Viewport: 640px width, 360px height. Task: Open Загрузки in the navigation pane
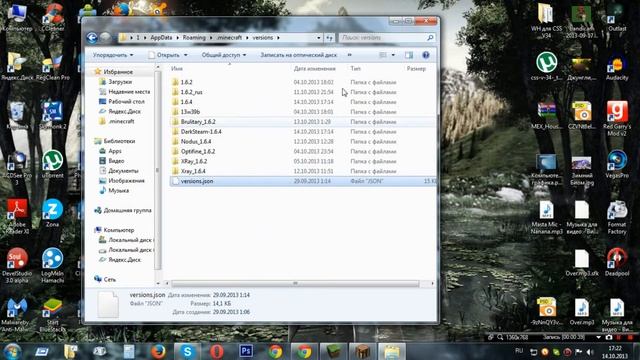(120, 82)
